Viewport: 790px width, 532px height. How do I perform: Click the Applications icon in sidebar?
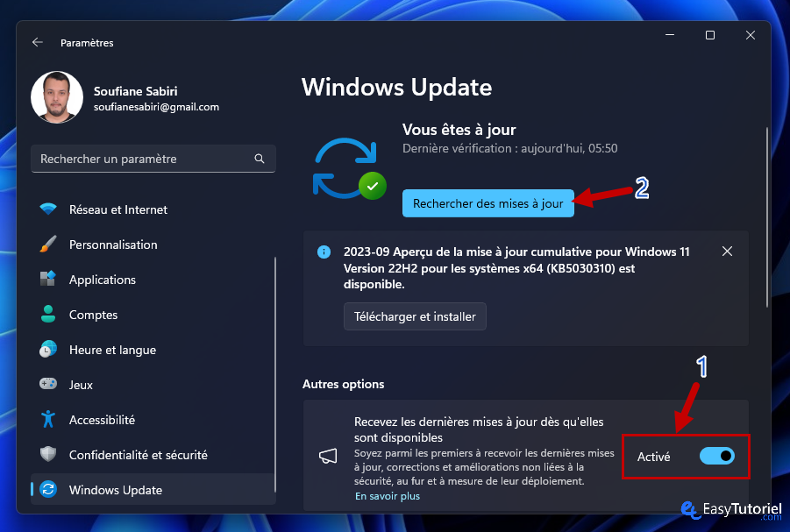click(48, 279)
